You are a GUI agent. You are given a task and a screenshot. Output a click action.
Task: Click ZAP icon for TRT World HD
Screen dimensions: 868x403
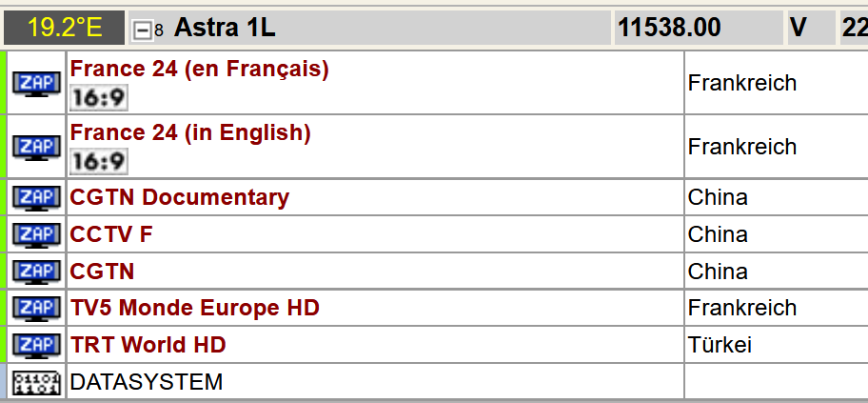[x=36, y=345]
